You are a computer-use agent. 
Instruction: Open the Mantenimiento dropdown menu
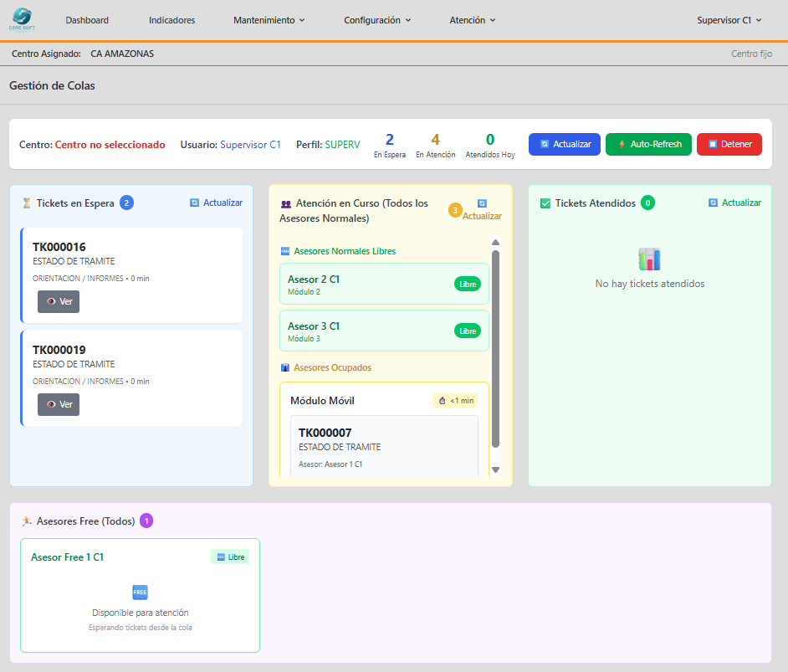269,18
